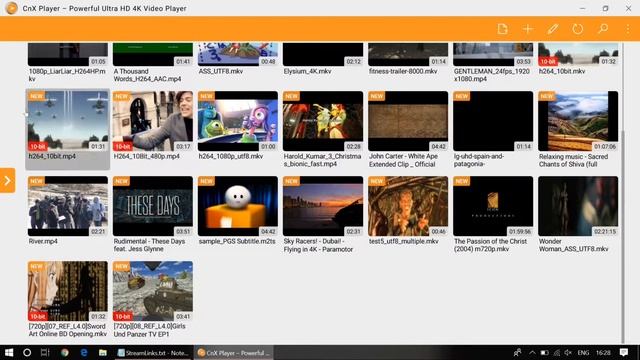Open The Passion of the Christ thumbnail
Viewport: 640px width, 360px height.
(493, 206)
